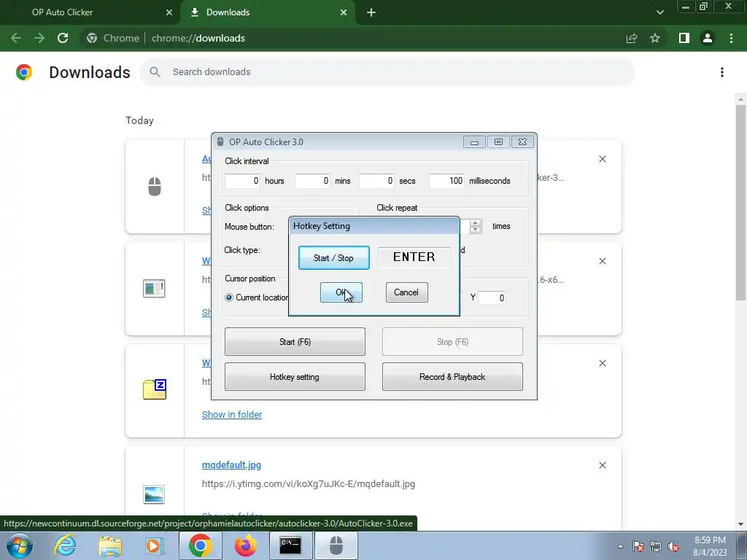
Task: Open the Downloads page more actions menu
Action: [722, 72]
